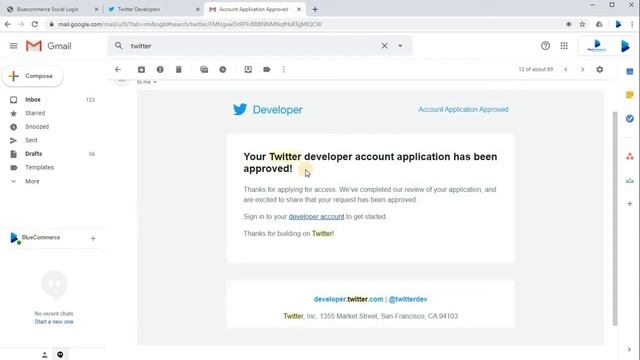Open the Tasks side panel icon

[x=630, y=118]
